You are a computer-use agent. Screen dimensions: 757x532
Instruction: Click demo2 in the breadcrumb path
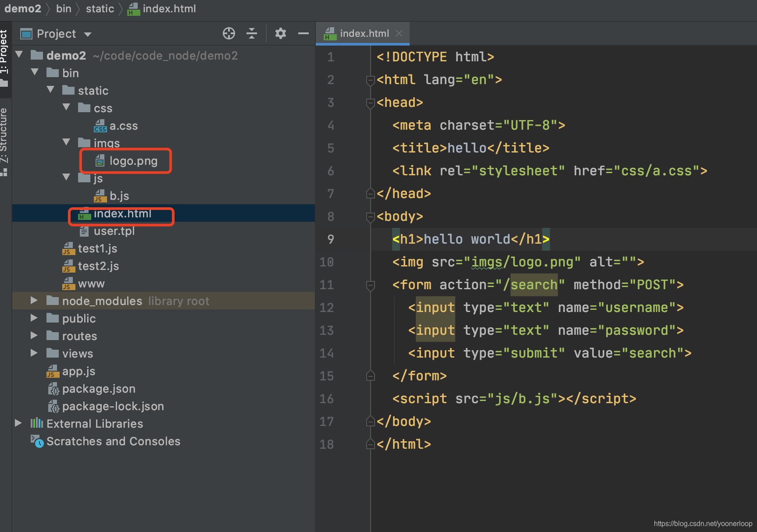pyautogui.click(x=23, y=9)
